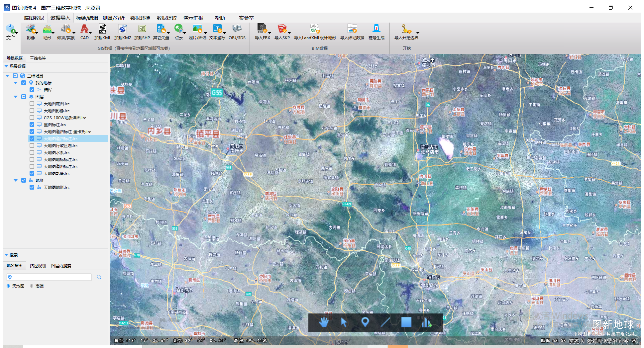Select the blue polygon tool on map toolbar
Viewport: 644px width, 348px height.
click(x=406, y=322)
